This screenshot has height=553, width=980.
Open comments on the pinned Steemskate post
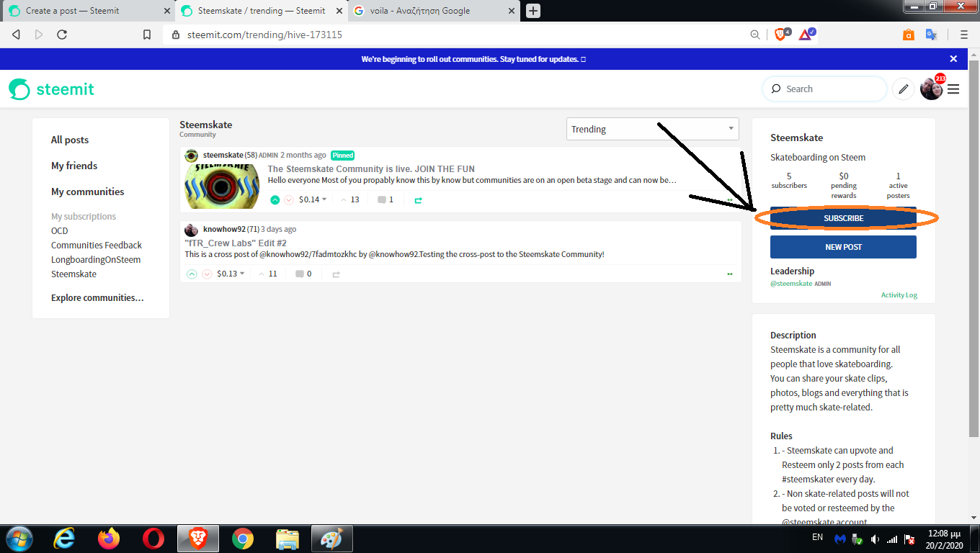(x=386, y=199)
